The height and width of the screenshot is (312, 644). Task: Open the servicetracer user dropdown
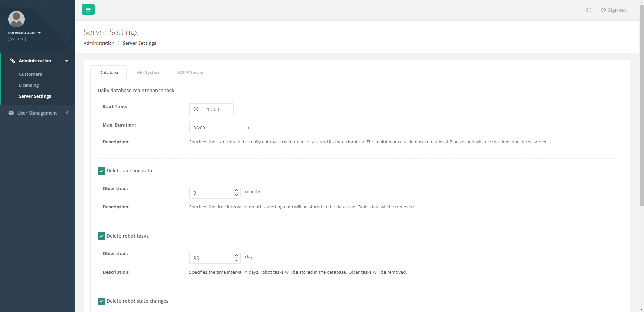pos(24,32)
